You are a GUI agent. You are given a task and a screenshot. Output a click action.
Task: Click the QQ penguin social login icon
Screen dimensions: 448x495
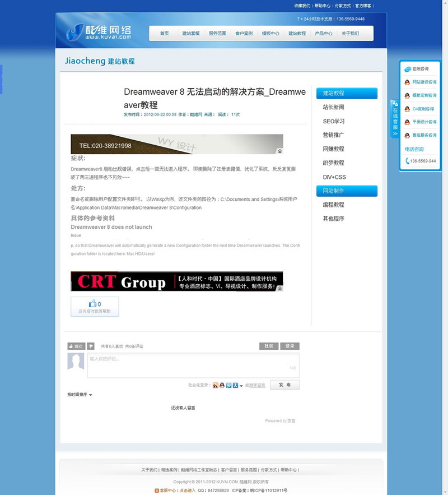pos(222,385)
